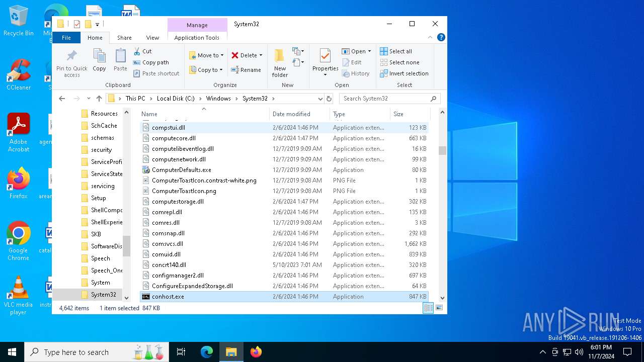Screen dimensions: 644x362
Task: Click the Start button
Action: [x=12, y=352]
